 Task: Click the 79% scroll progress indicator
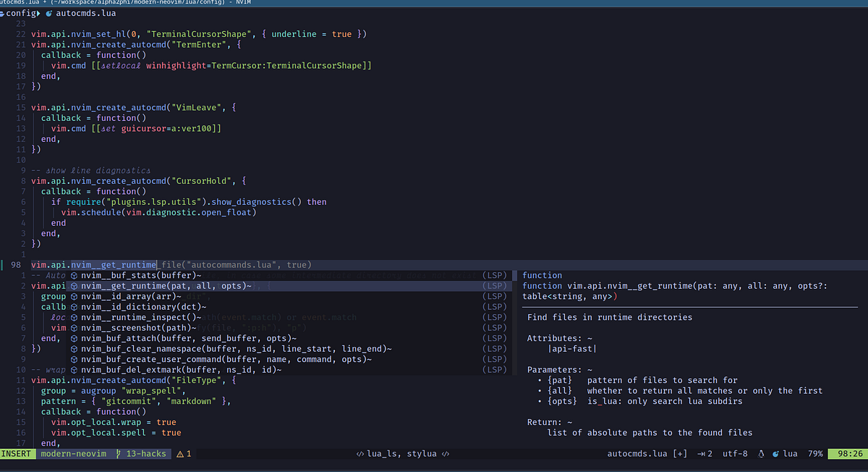pyautogui.click(x=815, y=453)
